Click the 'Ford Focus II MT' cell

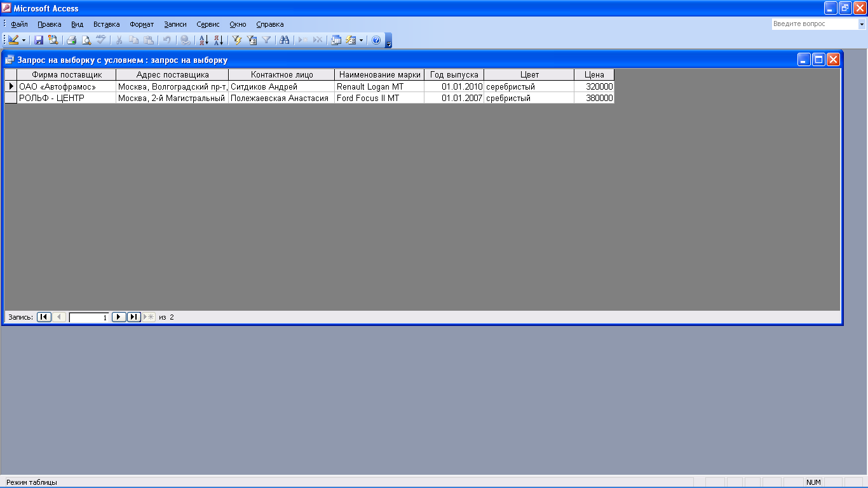click(379, 98)
